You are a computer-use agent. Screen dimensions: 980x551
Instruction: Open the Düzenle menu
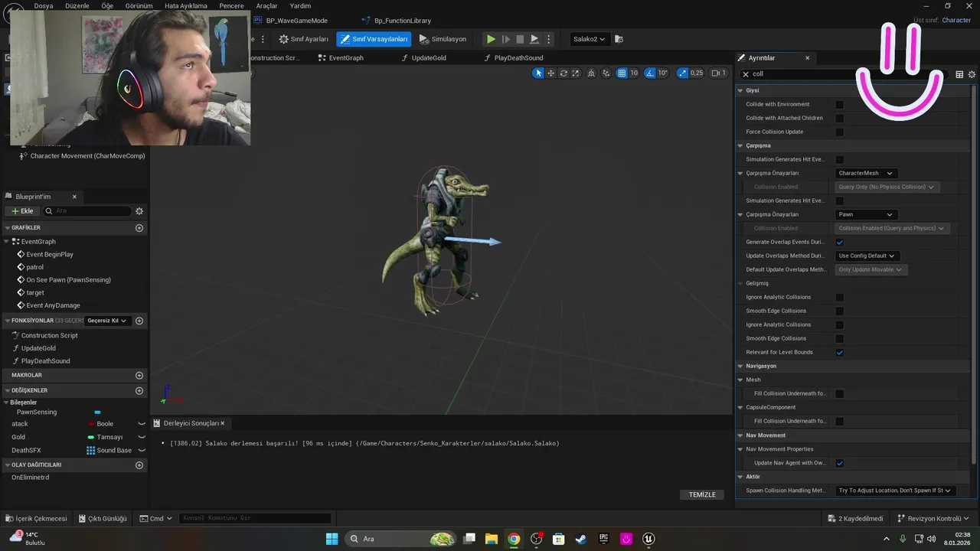tap(77, 5)
